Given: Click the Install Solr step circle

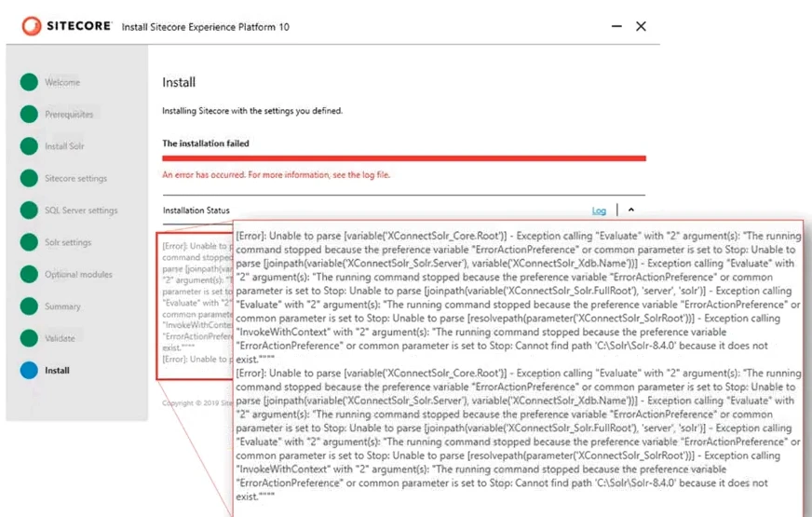Looking at the screenshot, I should [29, 146].
